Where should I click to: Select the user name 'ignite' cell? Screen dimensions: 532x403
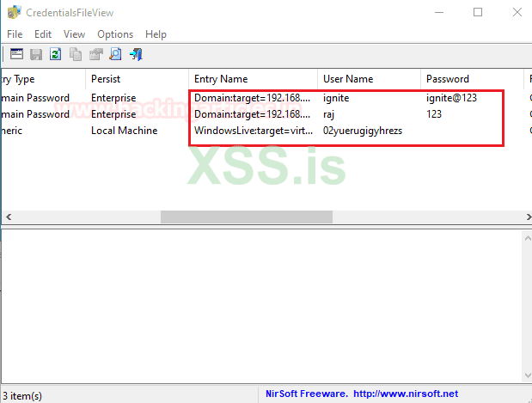pos(336,98)
